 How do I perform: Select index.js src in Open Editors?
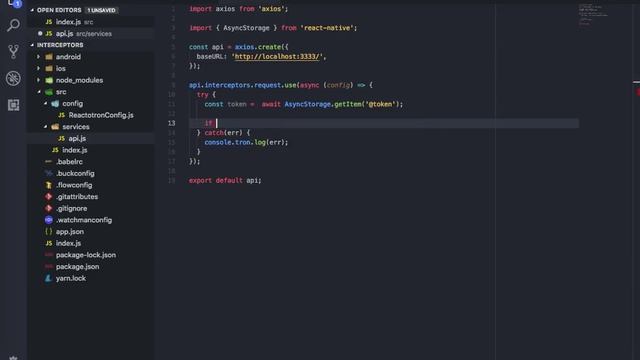coord(91,22)
